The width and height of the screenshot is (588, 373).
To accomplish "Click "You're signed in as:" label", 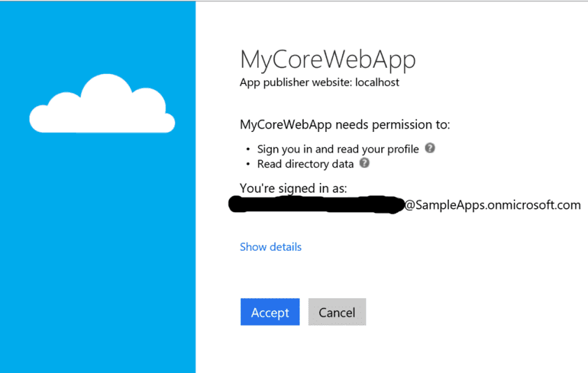I will pos(293,188).
